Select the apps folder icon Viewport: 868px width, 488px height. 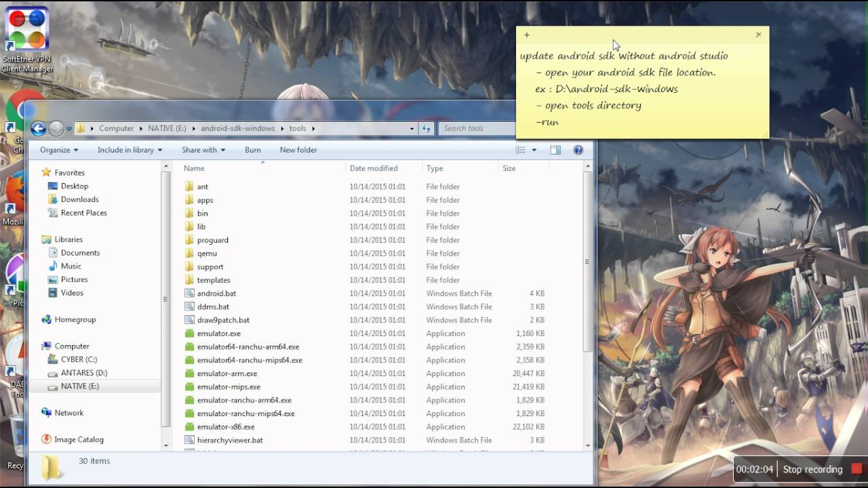(190, 200)
